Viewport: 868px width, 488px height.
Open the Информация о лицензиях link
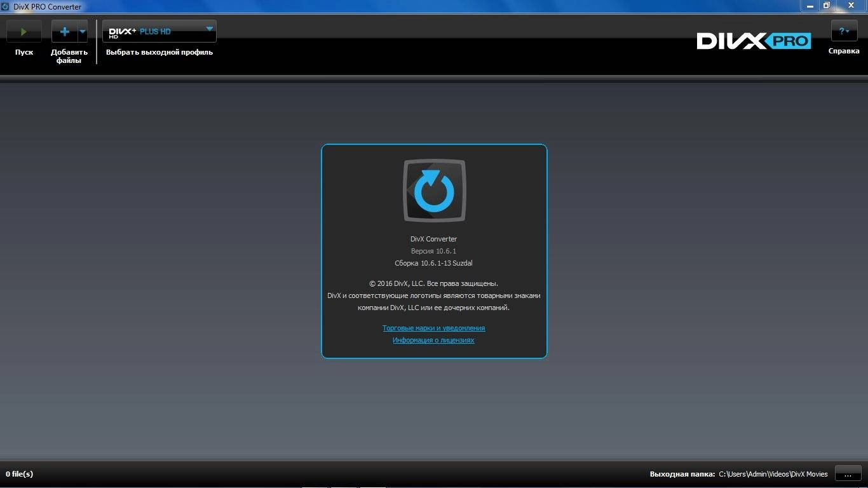(433, 340)
